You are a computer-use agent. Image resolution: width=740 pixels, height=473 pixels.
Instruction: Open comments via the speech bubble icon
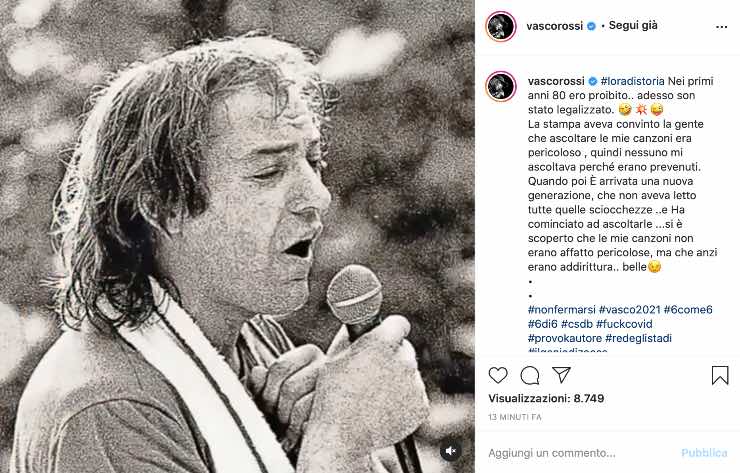point(530,375)
